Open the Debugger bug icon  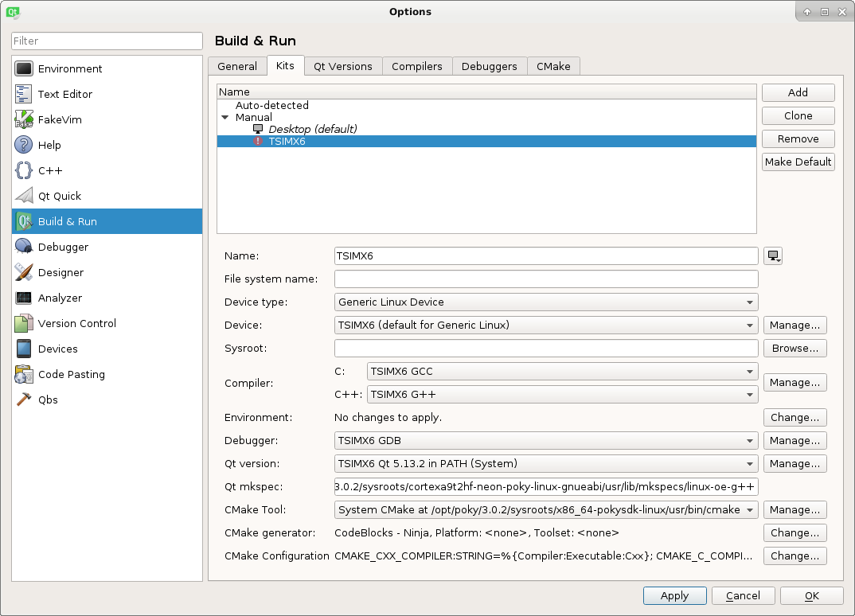(x=24, y=247)
